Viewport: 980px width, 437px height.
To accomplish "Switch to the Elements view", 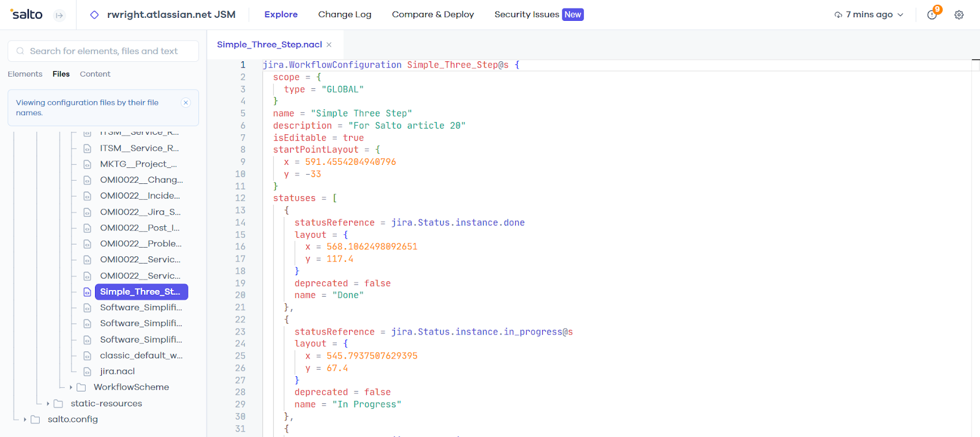I will point(25,74).
